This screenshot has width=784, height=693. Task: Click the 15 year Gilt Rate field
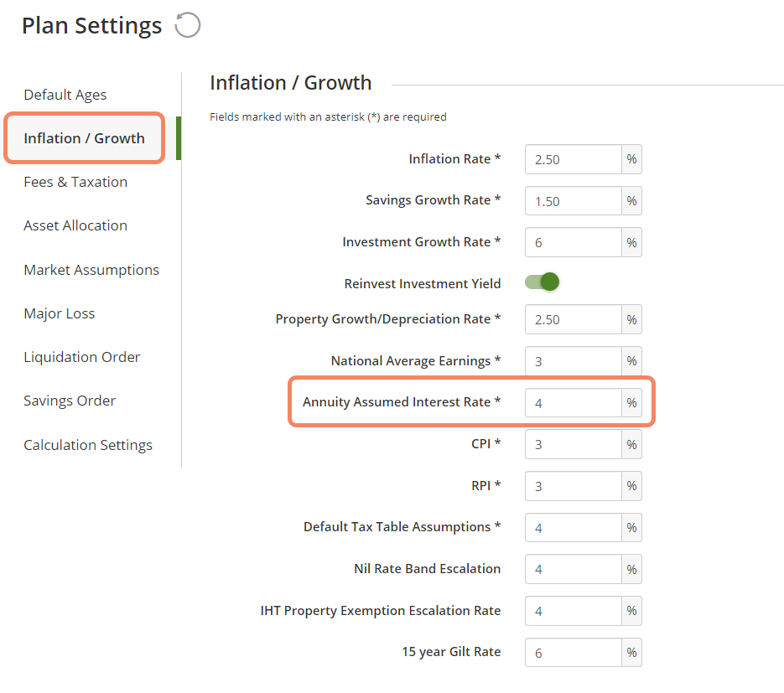573,652
